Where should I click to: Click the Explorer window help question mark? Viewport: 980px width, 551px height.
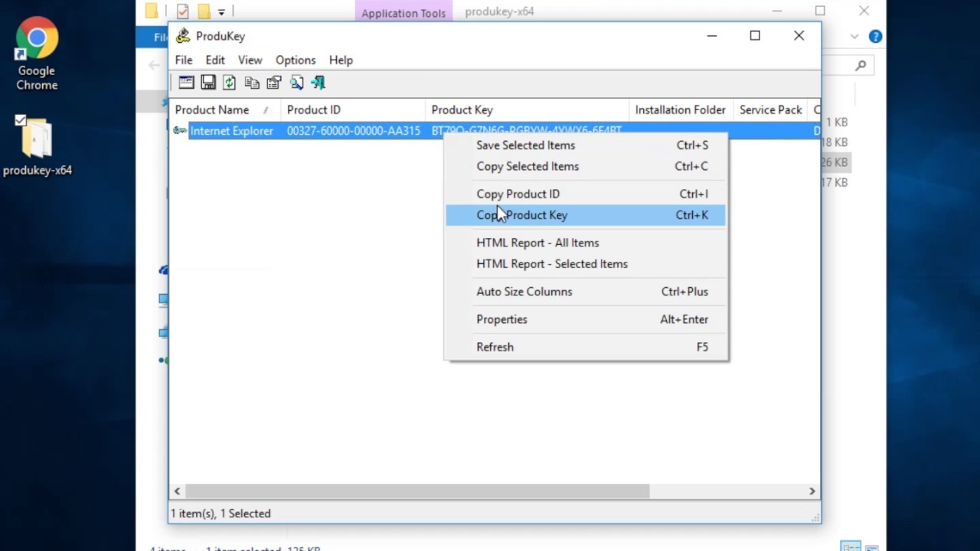[875, 37]
